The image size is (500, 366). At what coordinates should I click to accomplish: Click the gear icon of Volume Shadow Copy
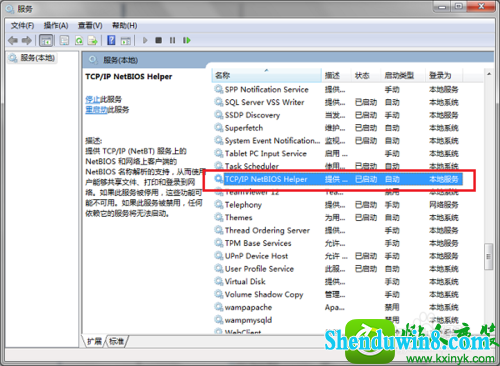click(219, 294)
